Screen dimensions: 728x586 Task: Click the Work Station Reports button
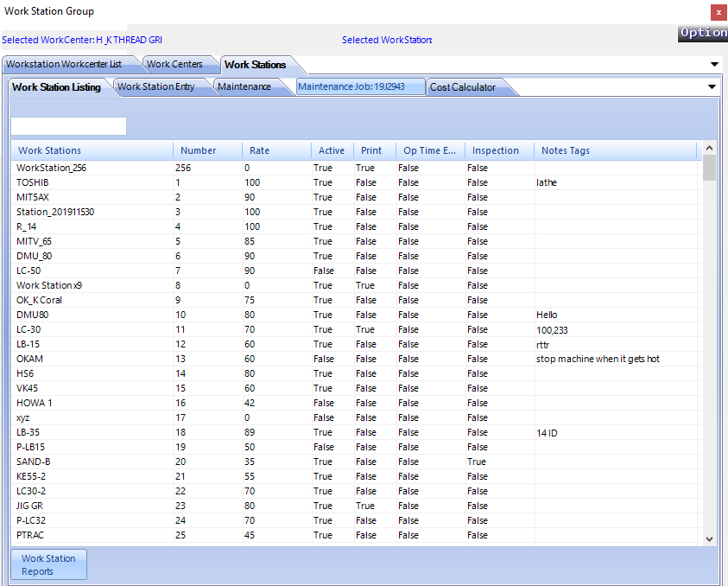pyautogui.click(x=48, y=564)
